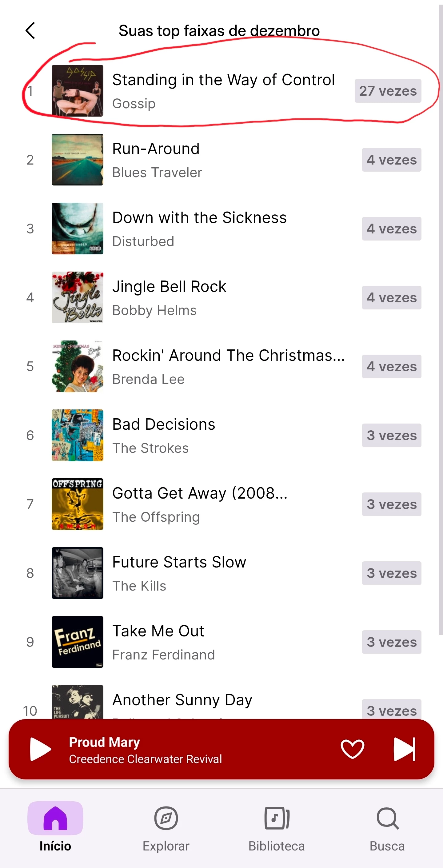Tap Bad Decisions album cover

click(78, 435)
